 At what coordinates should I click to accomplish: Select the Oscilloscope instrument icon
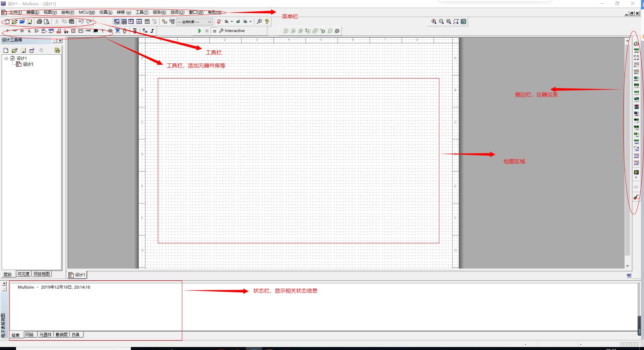pos(636,65)
